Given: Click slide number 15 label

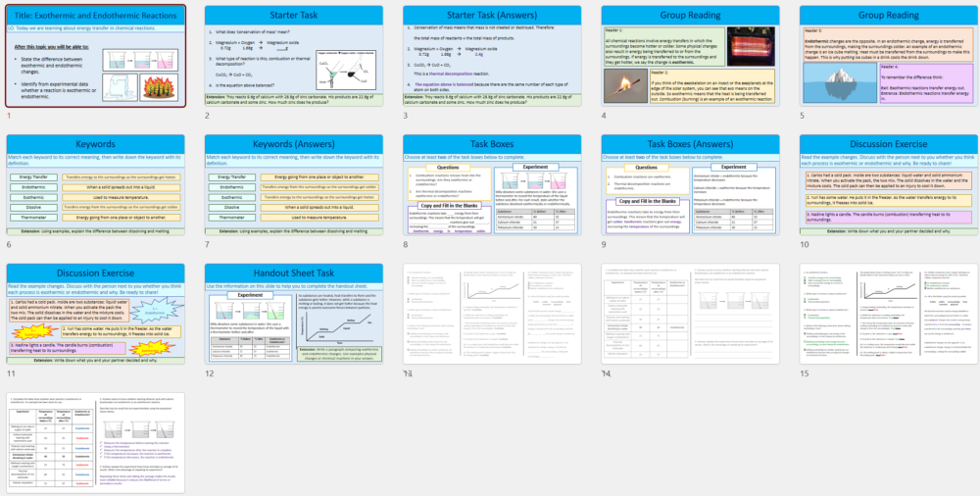Looking at the screenshot, I should [x=805, y=373].
